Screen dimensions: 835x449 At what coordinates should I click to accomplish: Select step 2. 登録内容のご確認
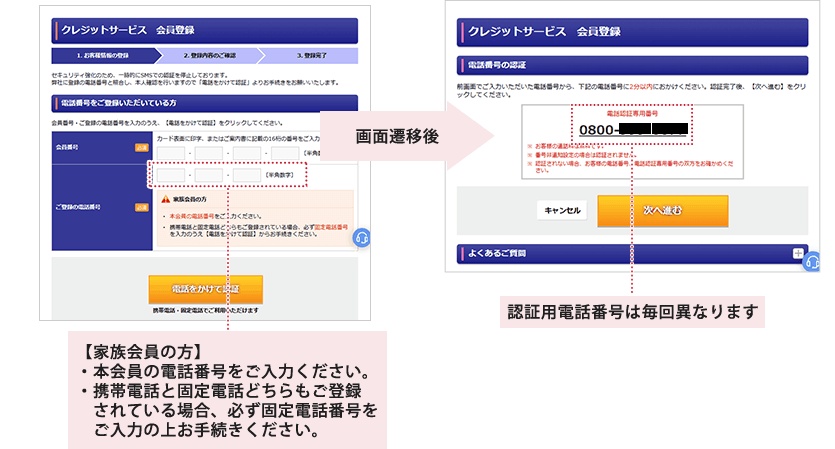[x=209, y=55]
